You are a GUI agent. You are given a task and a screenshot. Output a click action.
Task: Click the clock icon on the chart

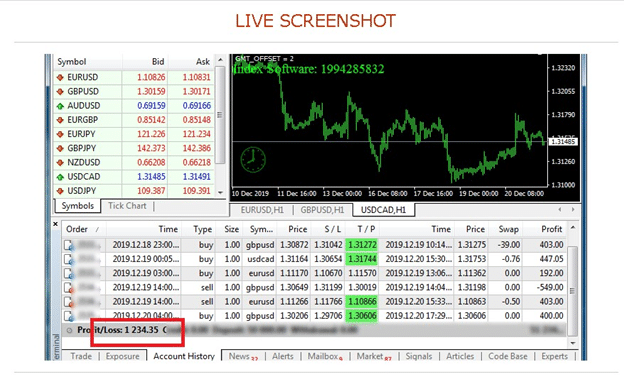coord(253,159)
